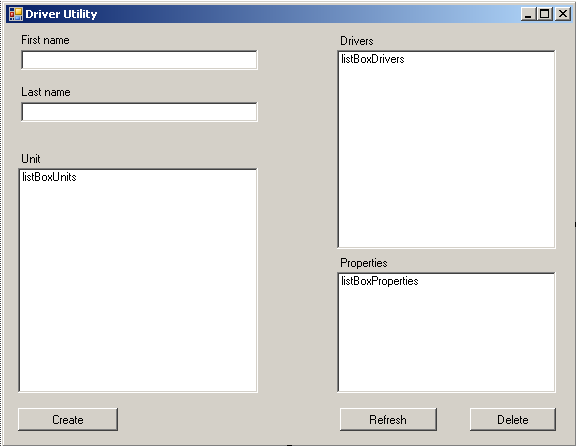576x446 pixels.
Task: Close the Driver Utility window
Action: (x=563, y=14)
